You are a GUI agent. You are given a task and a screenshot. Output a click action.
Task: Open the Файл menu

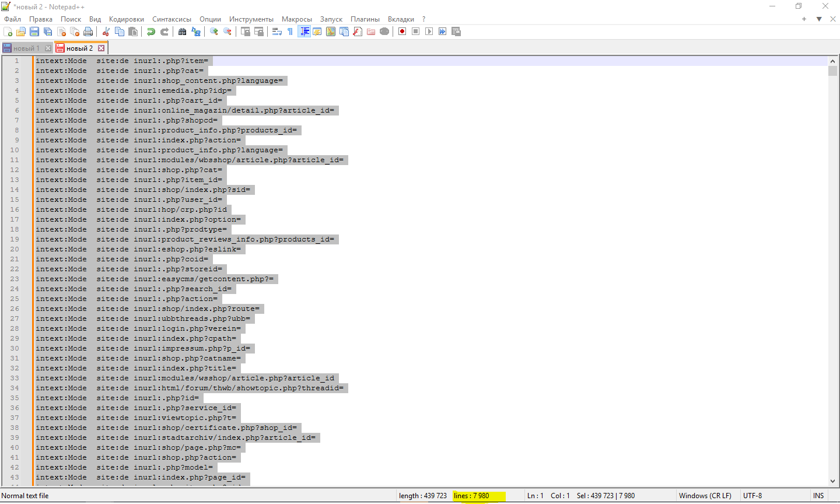pyautogui.click(x=12, y=19)
